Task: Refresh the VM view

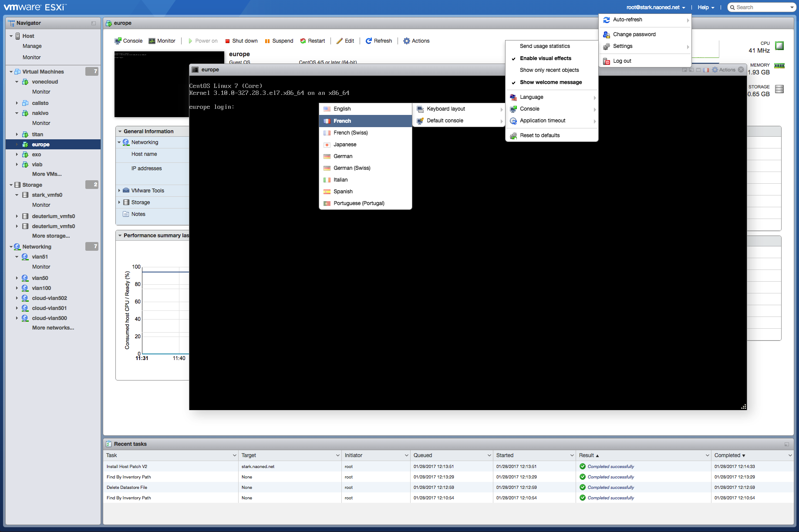Action: coord(379,41)
